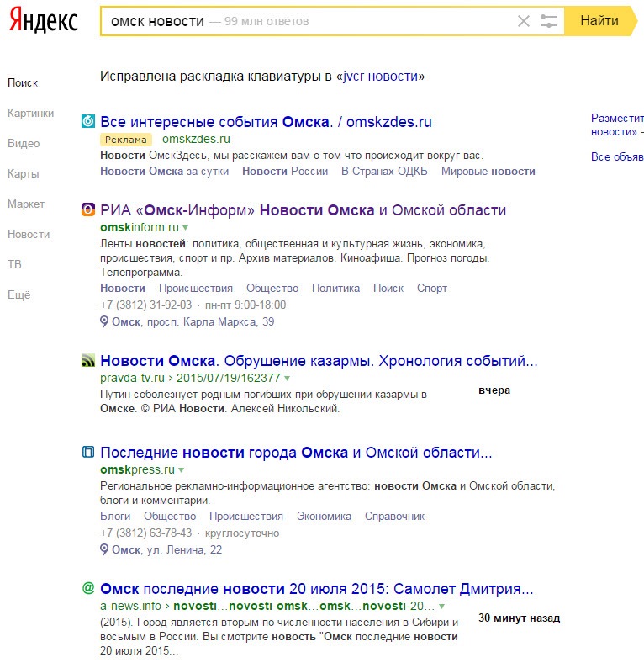Open Новости России sitelink
Viewport: 644px width, 668px height.
(285, 172)
